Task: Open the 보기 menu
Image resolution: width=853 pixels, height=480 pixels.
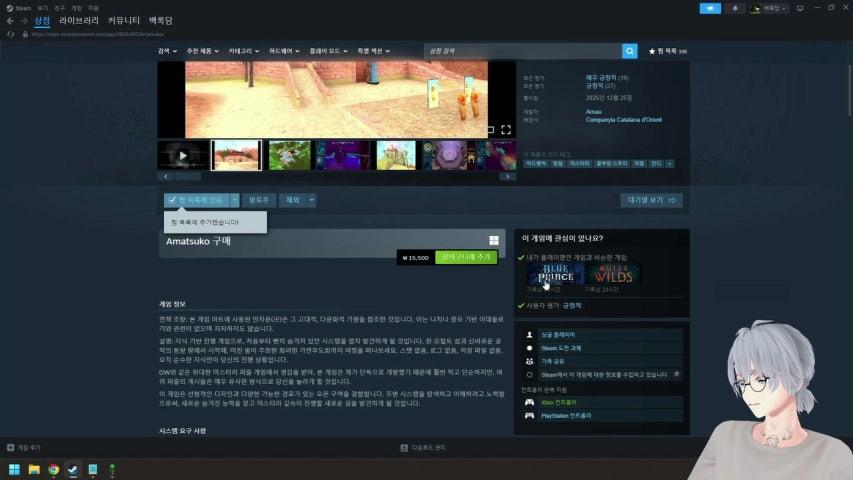Action: tap(42, 8)
